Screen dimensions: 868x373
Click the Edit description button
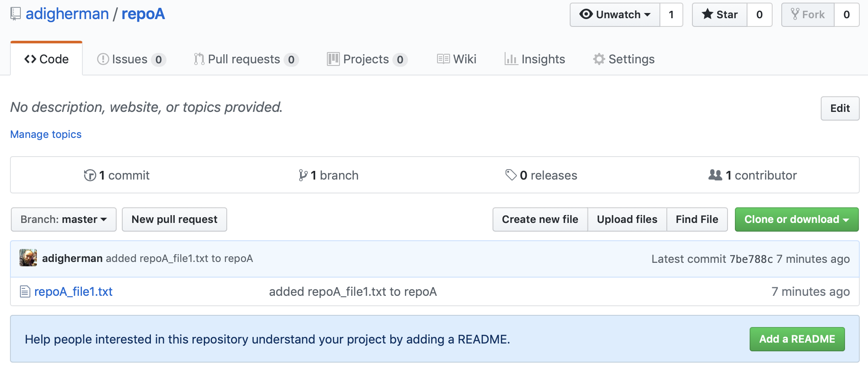[840, 108]
